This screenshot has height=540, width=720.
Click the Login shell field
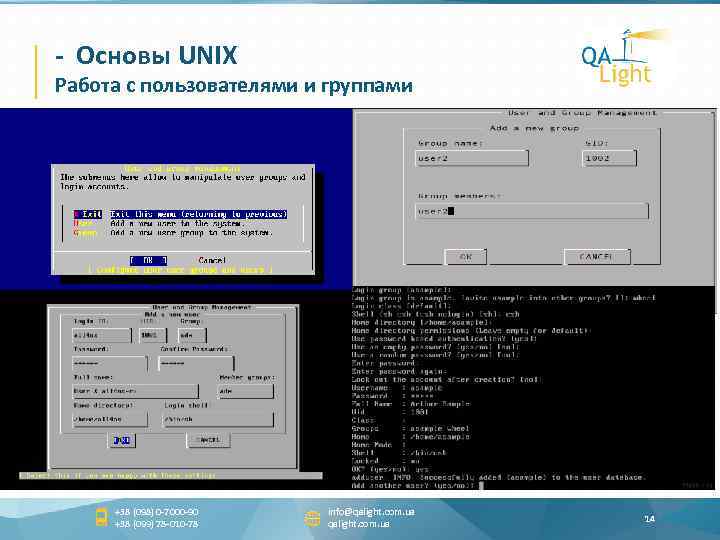coord(218,419)
